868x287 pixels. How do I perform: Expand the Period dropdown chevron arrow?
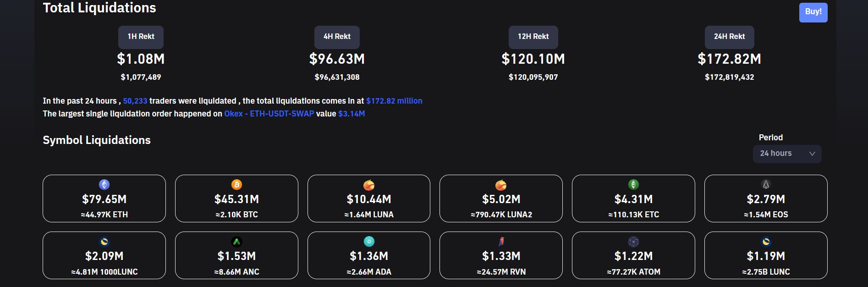[812, 154]
